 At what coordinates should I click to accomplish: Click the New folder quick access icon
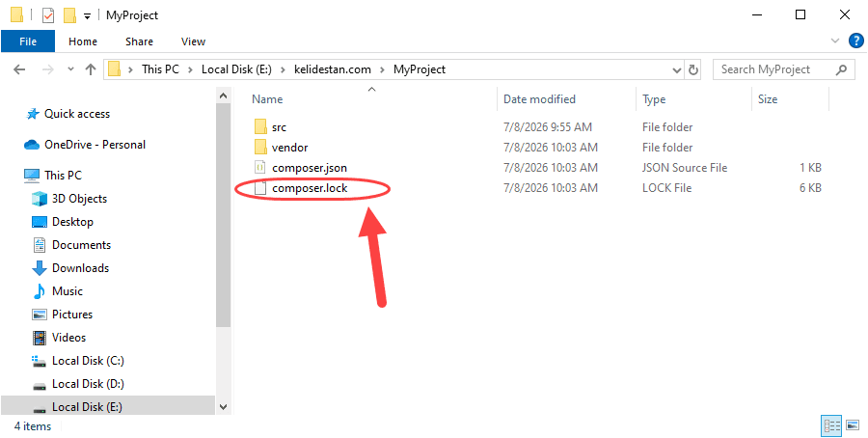(69, 15)
